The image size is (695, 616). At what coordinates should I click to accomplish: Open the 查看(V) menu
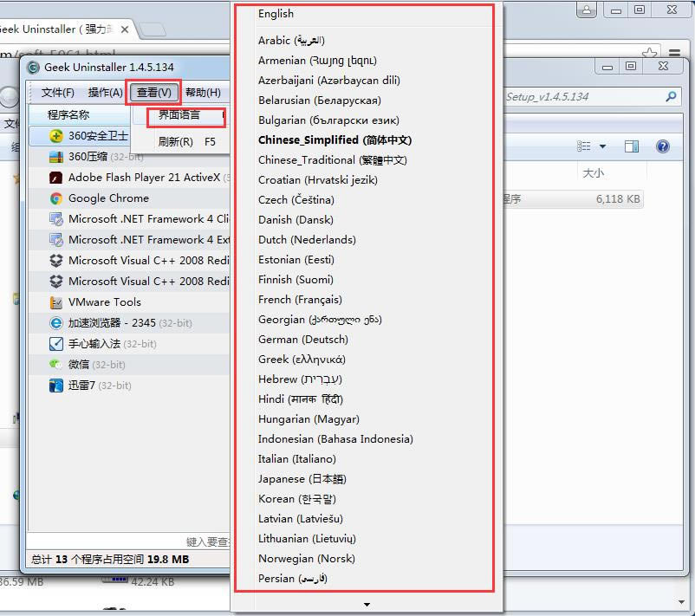pos(153,92)
